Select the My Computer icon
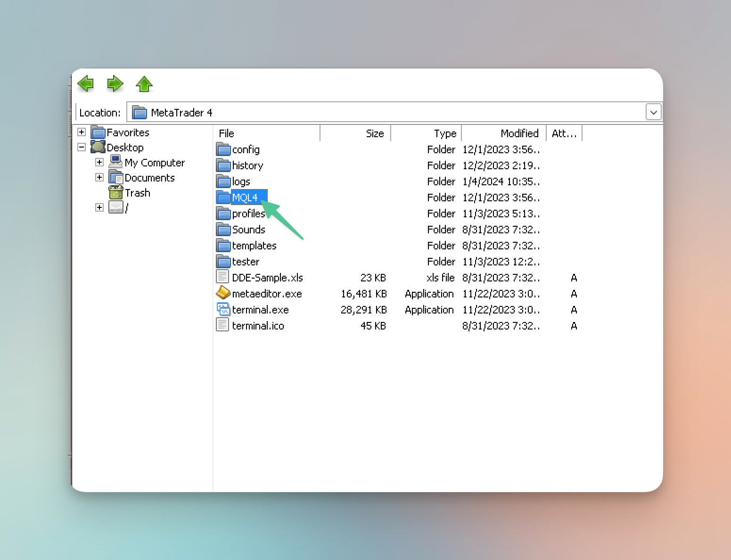731x560 pixels. 116,162
